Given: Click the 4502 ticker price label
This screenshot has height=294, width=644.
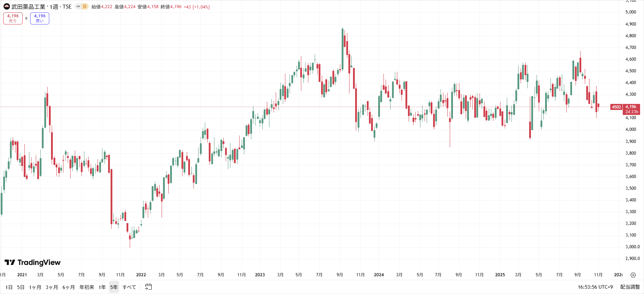Looking at the screenshot, I should pyautogui.click(x=616, y=107).
